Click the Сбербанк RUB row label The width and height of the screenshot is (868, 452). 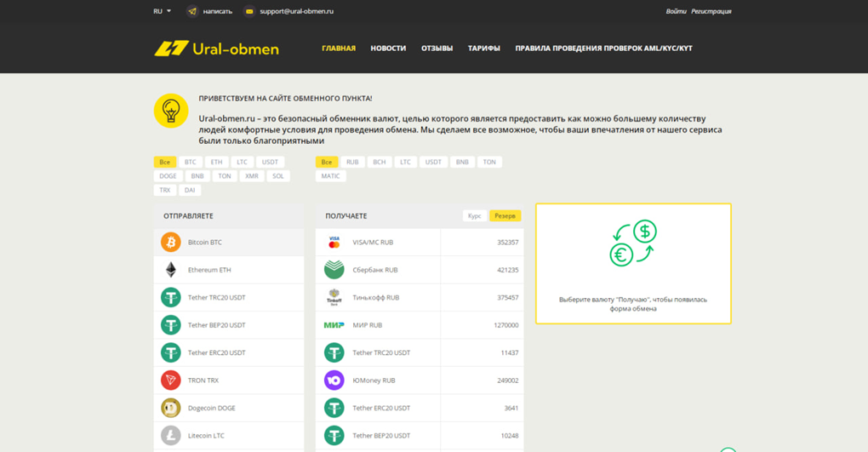[375, 270]
